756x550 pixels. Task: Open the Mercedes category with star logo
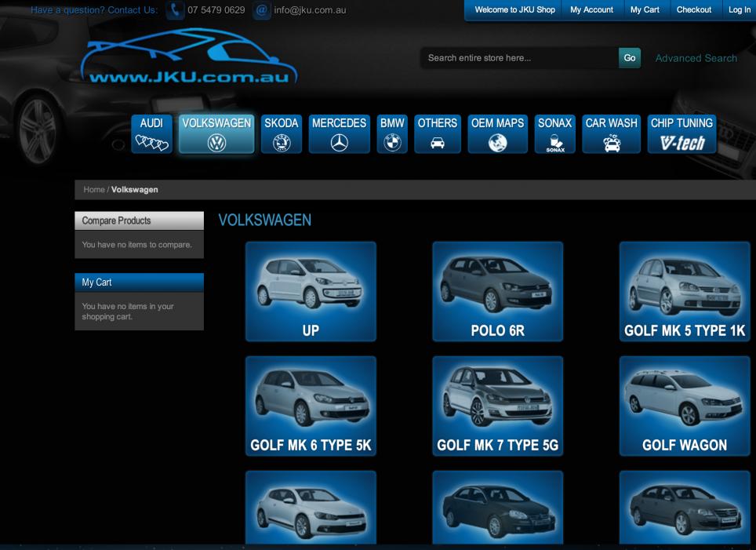click(x=339, y=134)
